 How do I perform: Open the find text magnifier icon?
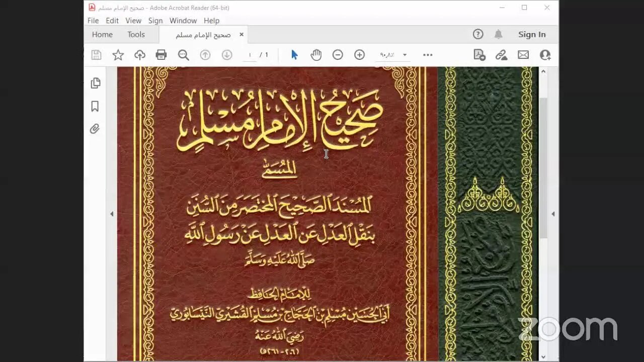183,55
